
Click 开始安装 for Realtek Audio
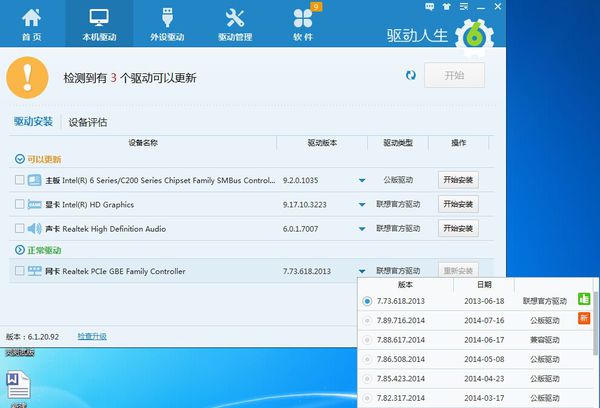click(458, 228)
